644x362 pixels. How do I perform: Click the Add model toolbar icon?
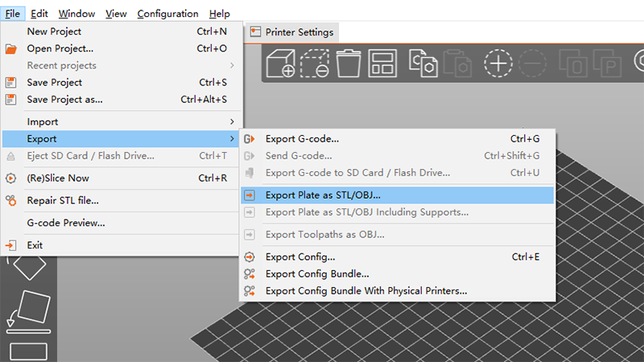[x=280, y=63]
